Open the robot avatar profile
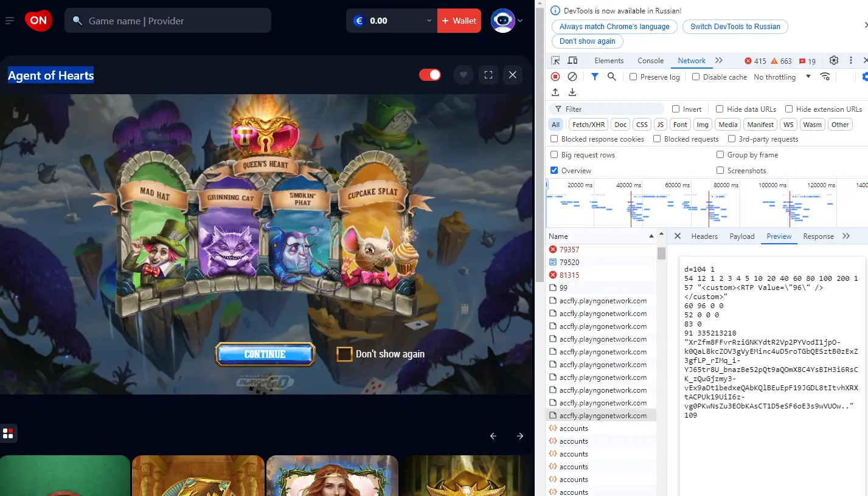 click(502, 21)
